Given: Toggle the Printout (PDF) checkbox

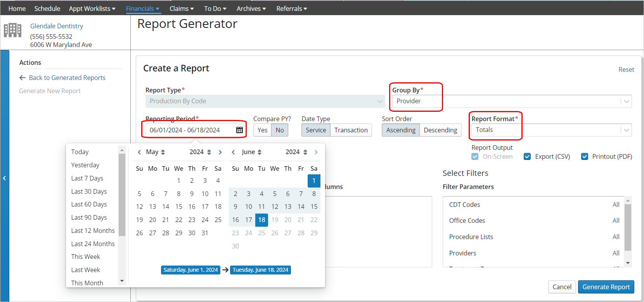Looking at the screenshot, I should pyautogui.click(x=585, y=156).
